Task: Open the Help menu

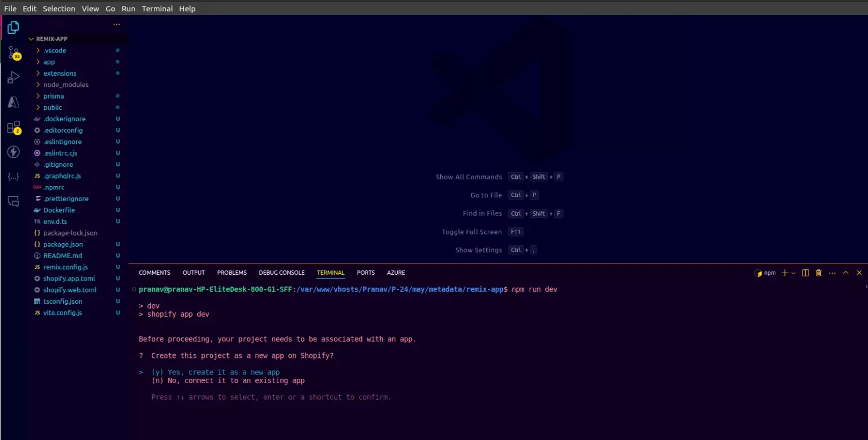Action: (x=187, y=9)
